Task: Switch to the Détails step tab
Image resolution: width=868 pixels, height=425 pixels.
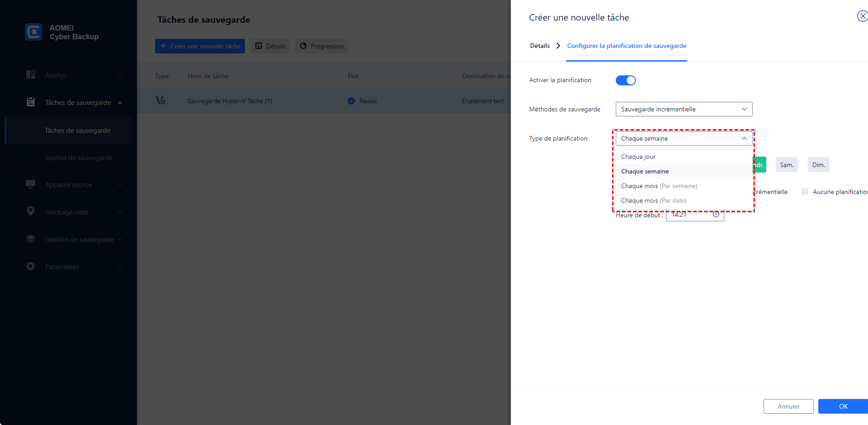Action: [x=540, y=46]
